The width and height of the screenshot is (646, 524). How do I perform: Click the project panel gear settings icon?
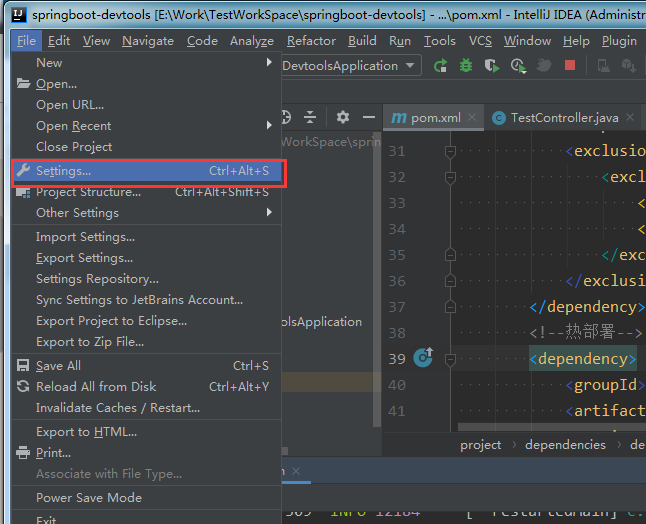click(343, 117)
